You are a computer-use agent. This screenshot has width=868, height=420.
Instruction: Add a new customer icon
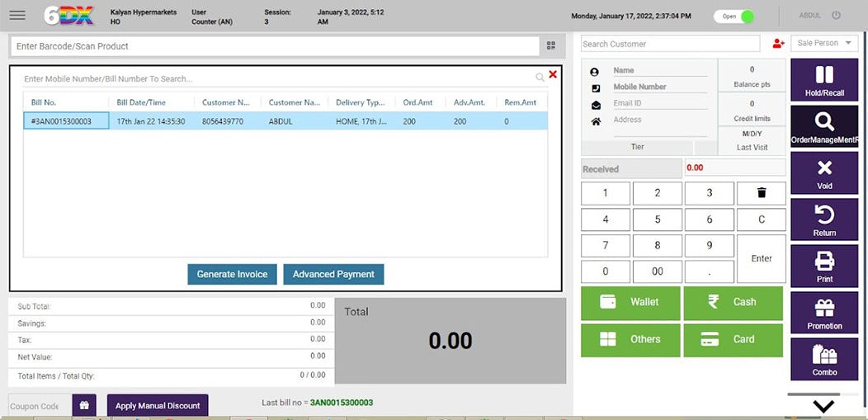pos(779,43)
